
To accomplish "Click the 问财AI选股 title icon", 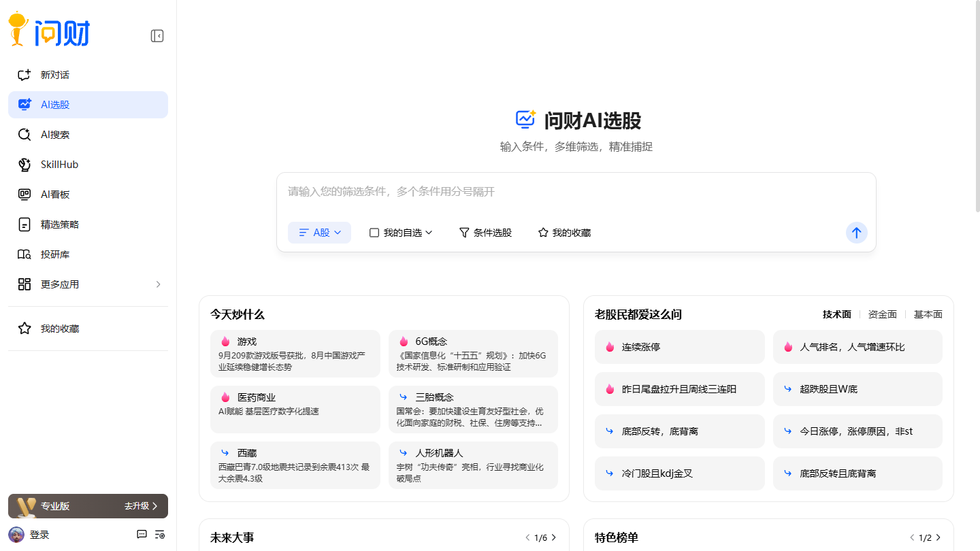I will click(525, 120).
